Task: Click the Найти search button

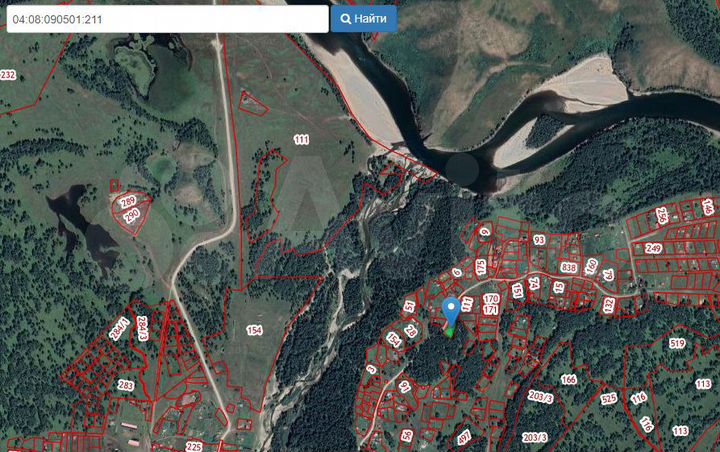Action: pyautogui.click(x=364, y=18)
